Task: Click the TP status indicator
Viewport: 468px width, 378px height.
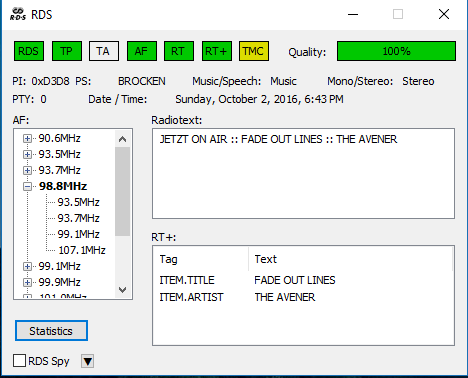Action: tap(67, 51)
